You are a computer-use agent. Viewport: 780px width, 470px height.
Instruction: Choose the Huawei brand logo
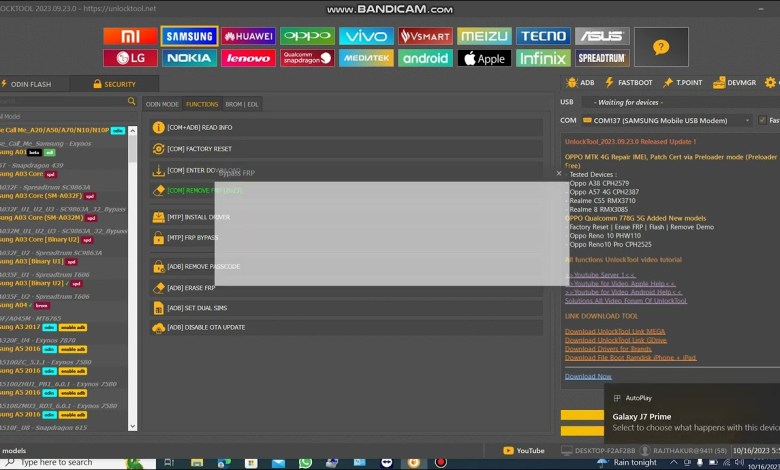pyautogui.click(x=248, y=36)
